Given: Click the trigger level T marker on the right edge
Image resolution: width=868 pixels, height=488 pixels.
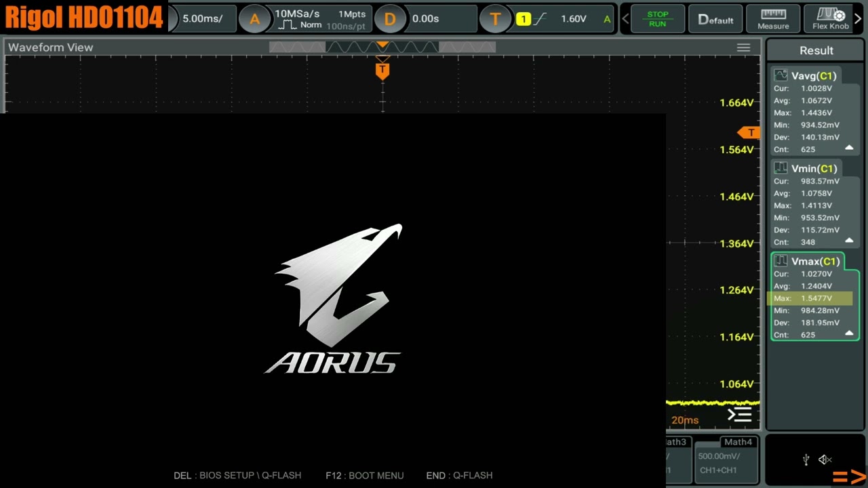Looking at the screenshot, I should pyautogui.click(x=749, y=133).
